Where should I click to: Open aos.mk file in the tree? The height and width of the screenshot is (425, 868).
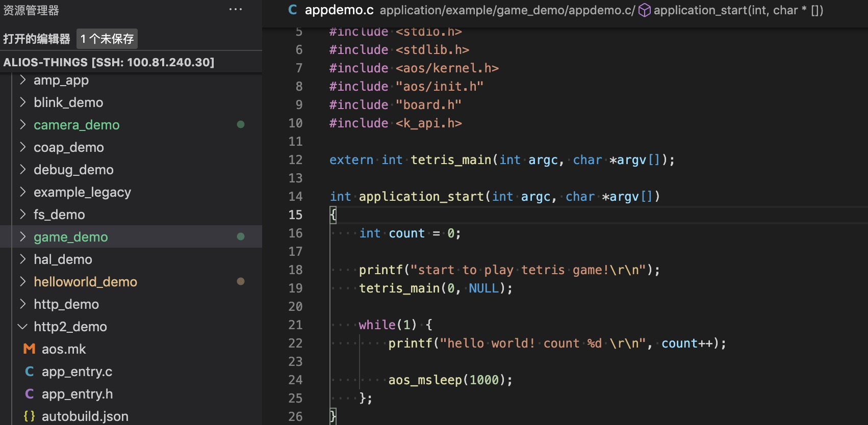(x=64, y=349)
